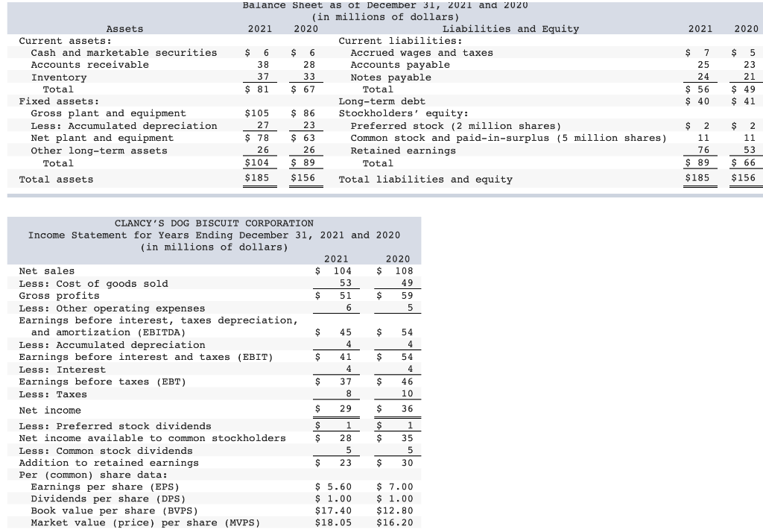The image size is (763, 532).
Task: Select the 'Total assets' label
Action: (x=56, y=180)
